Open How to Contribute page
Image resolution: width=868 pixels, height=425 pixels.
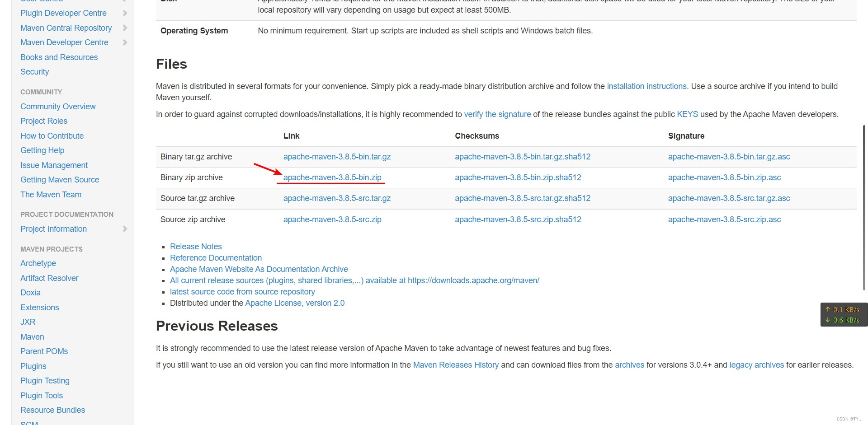(x=52, y=136)
